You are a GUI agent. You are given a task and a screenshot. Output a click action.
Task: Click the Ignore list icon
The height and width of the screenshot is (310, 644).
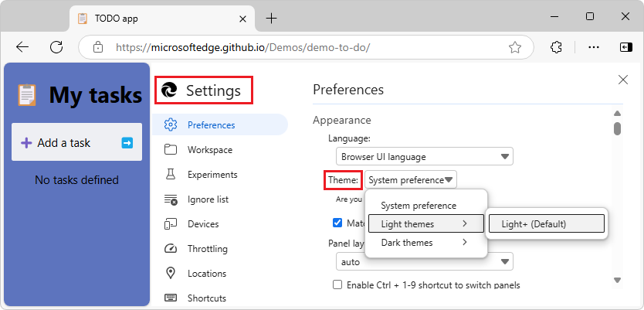click(x=171, y=199)
